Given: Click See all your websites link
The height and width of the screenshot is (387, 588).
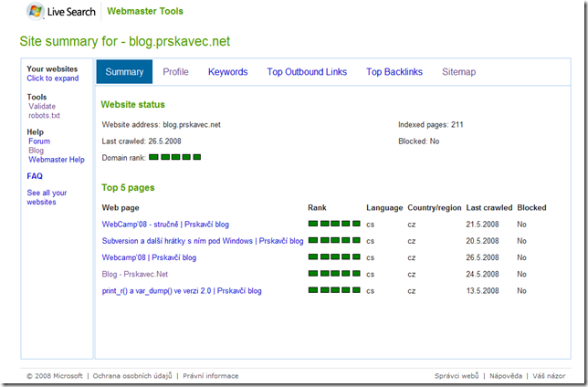Looking at the screenshot, I should (47, 197).
